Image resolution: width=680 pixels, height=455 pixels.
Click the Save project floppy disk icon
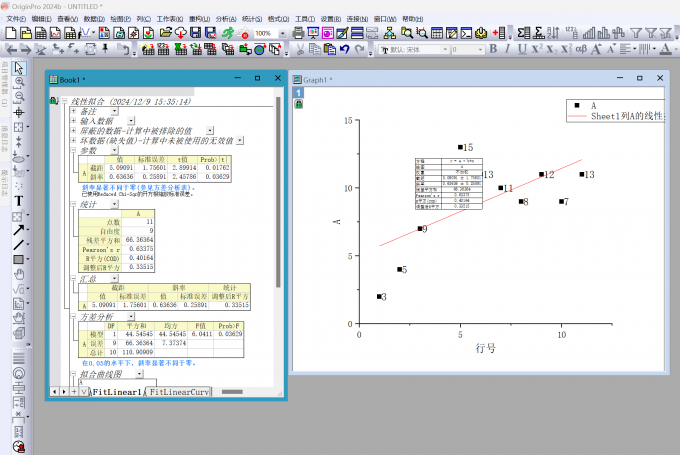pyautogui.click(x=196, y=33)
